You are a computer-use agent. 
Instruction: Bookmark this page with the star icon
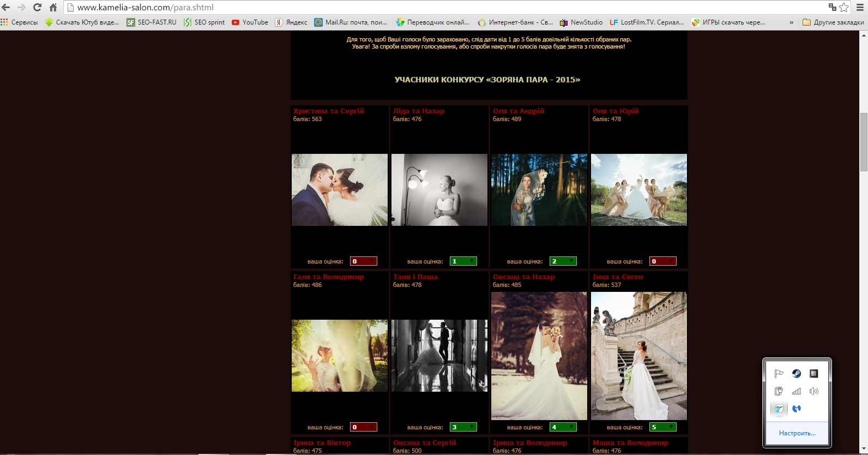click(844, 7)
